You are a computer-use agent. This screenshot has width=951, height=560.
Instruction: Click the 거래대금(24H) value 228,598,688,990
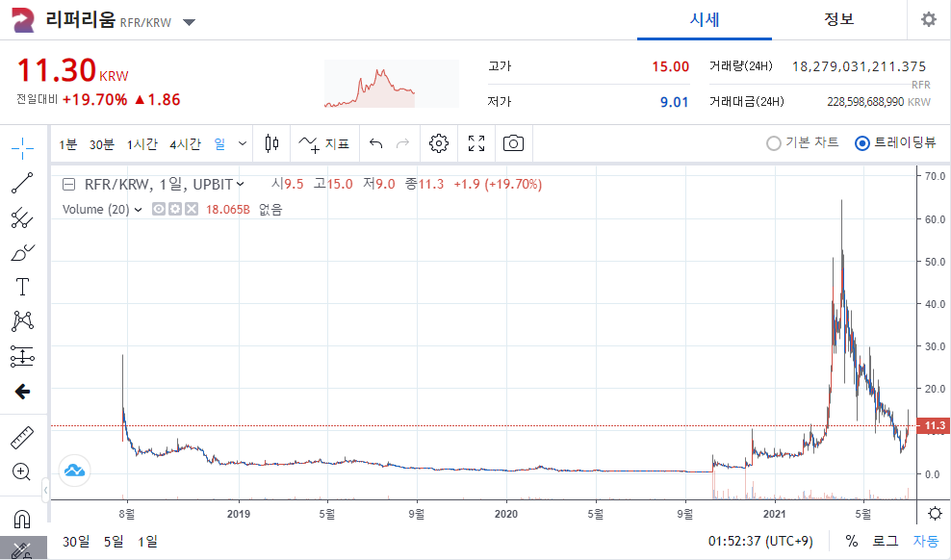(865, 102)
